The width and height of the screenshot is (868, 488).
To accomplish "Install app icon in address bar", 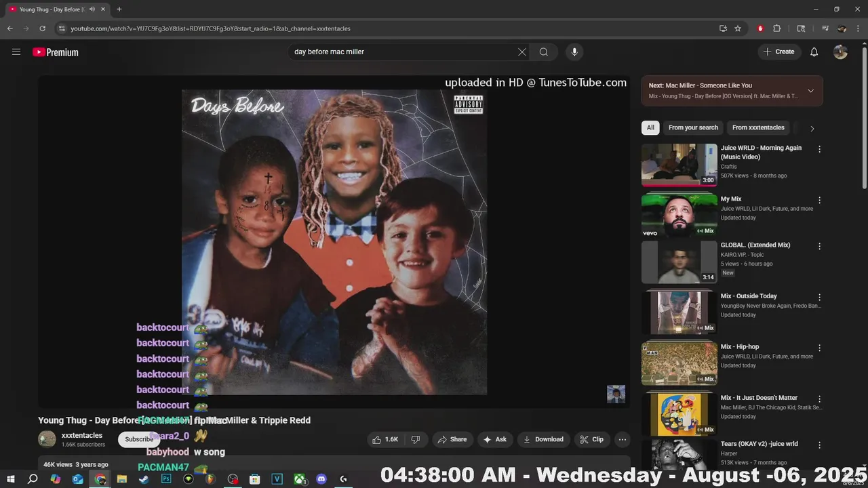I will click(x=723, y=28).
